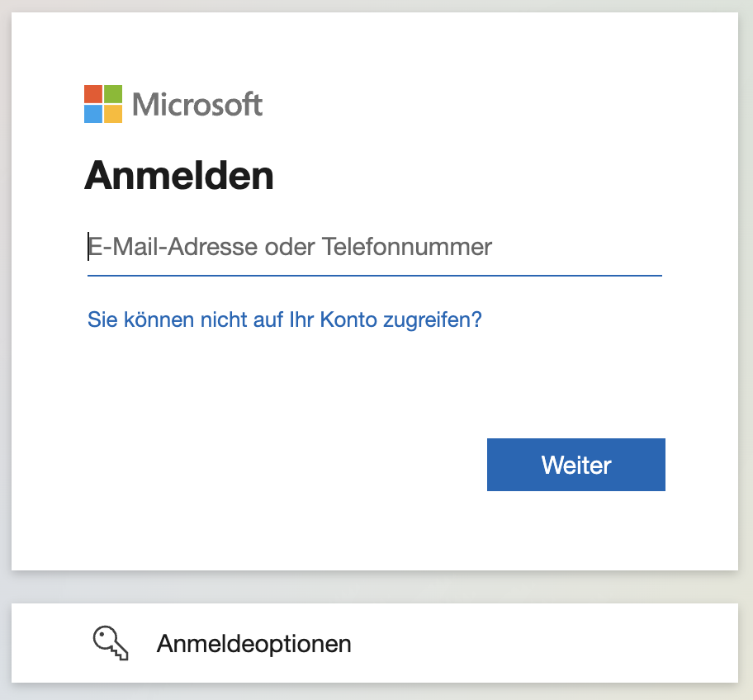Click the blue underline of the email field
The width and height of the screenshot is (753, 700).
pos(375,276)
